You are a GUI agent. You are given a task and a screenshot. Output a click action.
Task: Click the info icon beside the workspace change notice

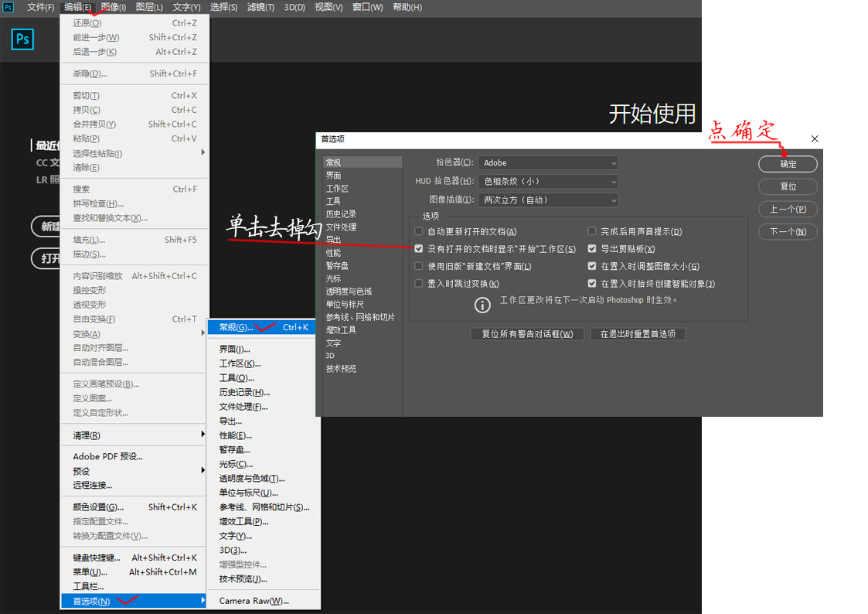click(x=482, y=305)
